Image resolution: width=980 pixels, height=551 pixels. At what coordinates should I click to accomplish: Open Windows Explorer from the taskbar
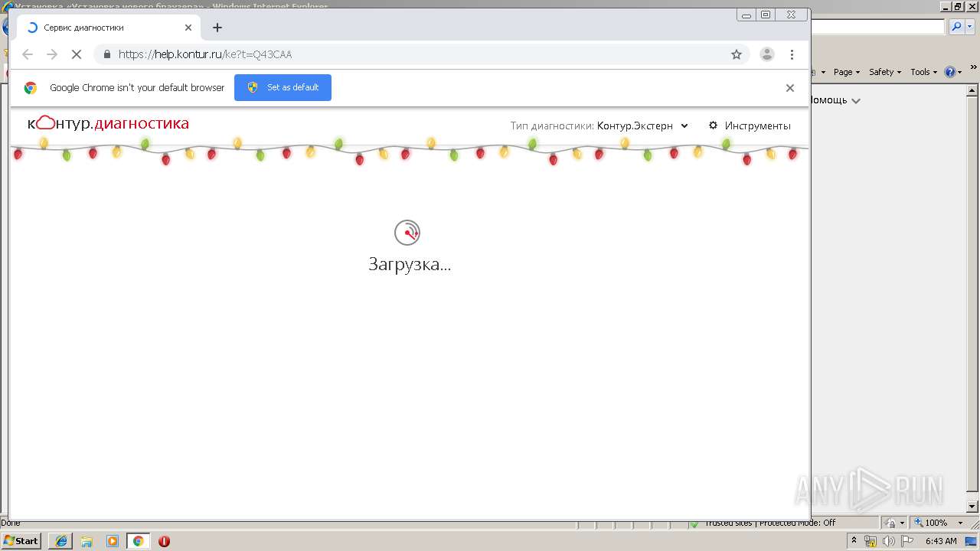point(87,541)
